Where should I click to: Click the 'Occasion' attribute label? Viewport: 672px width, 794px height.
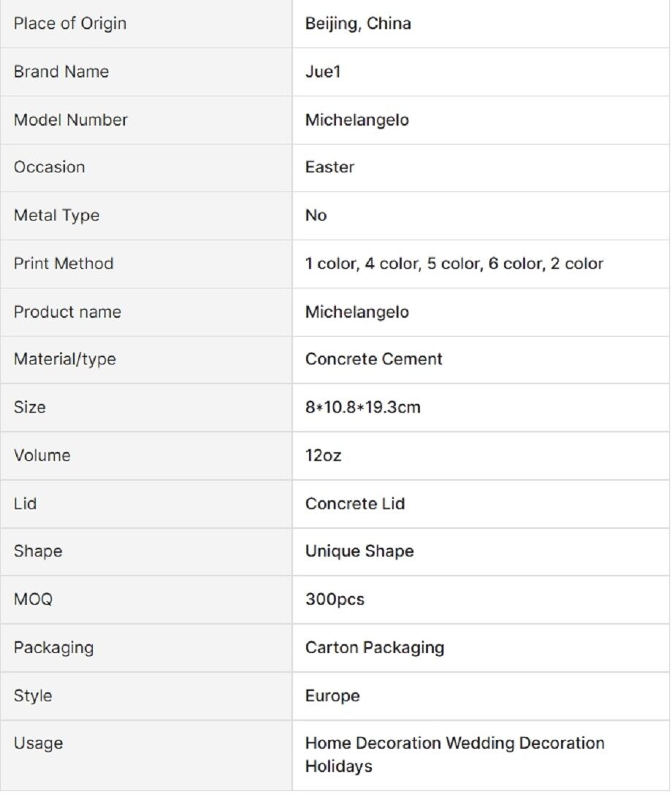tap(49, 167)
